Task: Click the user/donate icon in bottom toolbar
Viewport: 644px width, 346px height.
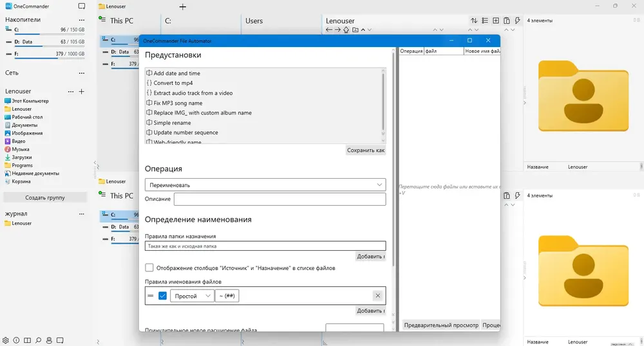Action: click(49, 340)
